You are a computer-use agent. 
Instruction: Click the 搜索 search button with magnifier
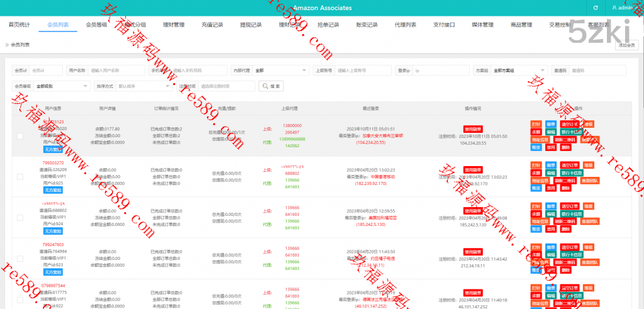click(271, 86)
